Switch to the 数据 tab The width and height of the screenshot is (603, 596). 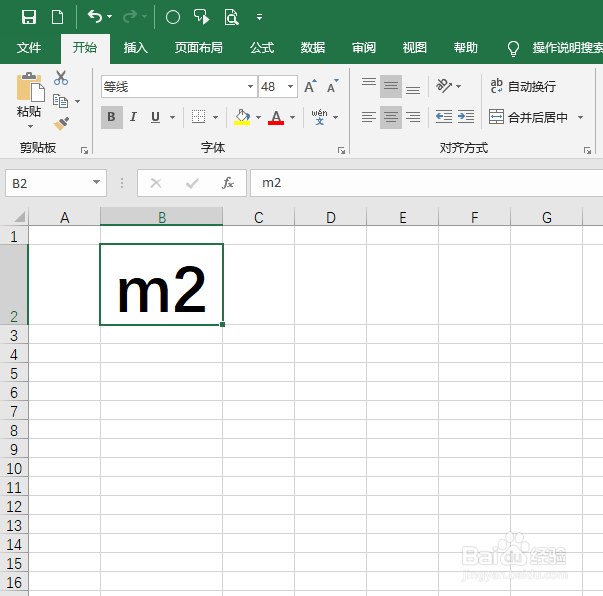(x=313, y=48)
